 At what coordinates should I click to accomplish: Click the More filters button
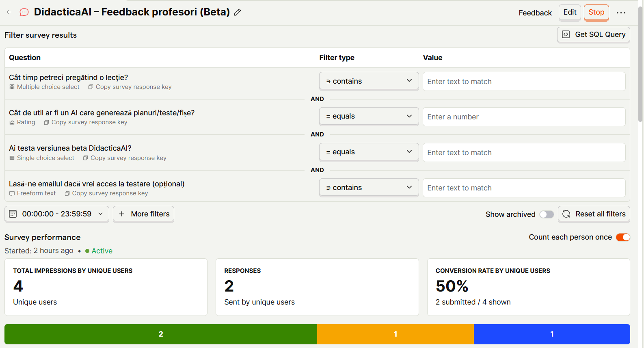pos(143,214)
